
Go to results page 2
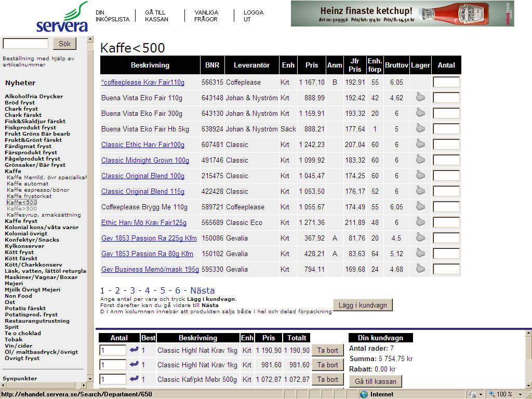click(x=117, y=291)
